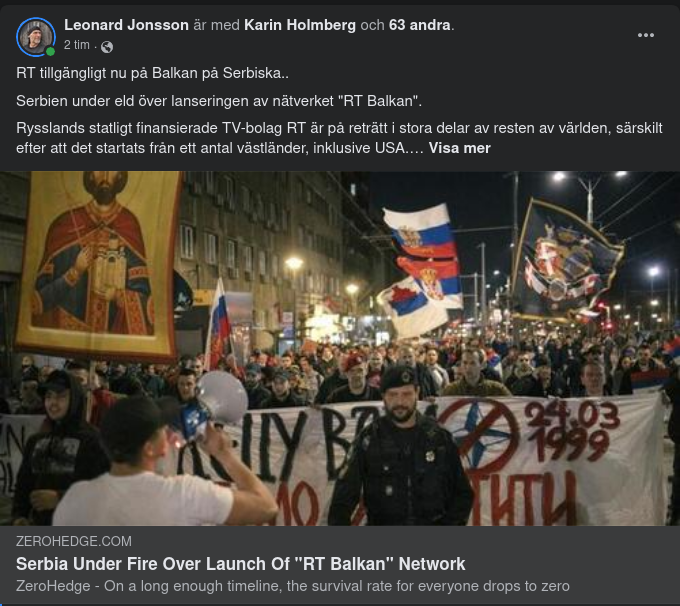
Task: Click the 'Serbien under eld' sentence
Action: [219, 101]
